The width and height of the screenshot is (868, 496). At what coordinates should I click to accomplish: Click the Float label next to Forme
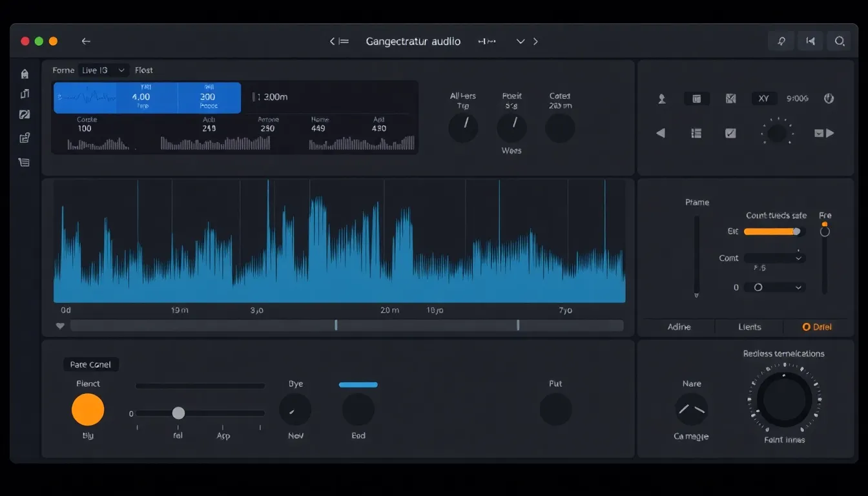click(x=143, y=70)
